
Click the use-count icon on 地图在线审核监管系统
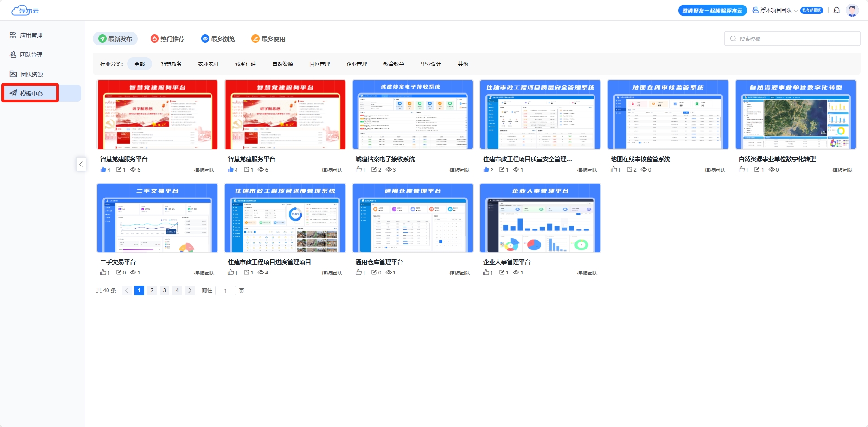tap(629, 170)
